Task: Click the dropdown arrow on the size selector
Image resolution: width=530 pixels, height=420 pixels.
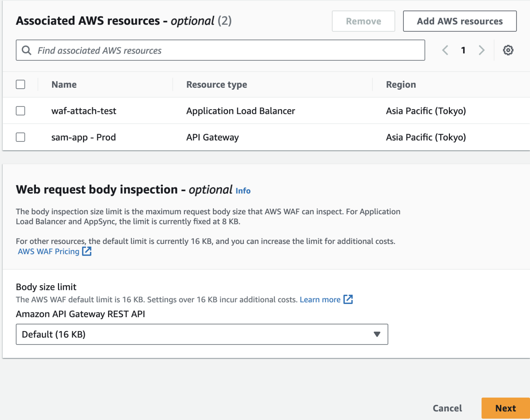Action: [x=377, y=334]
